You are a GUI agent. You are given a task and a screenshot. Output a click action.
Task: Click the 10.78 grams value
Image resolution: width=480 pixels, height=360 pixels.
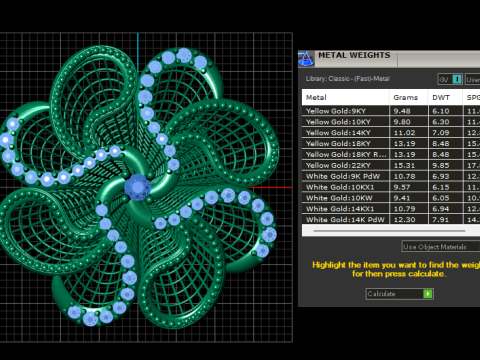404,176
